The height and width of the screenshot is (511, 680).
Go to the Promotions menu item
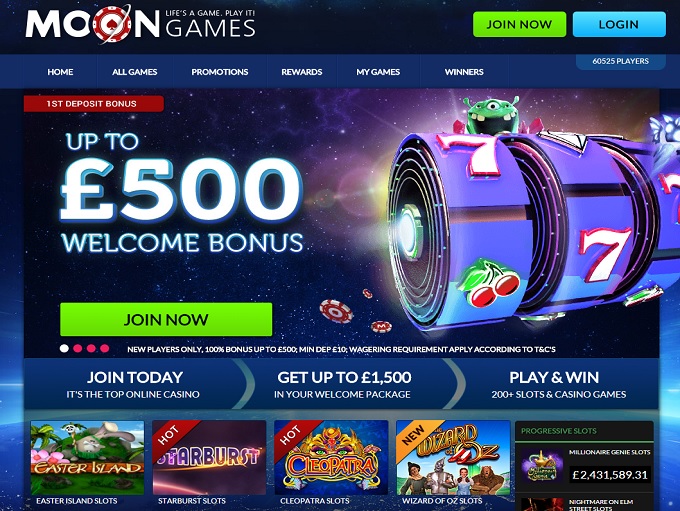(x=220, y=72)
